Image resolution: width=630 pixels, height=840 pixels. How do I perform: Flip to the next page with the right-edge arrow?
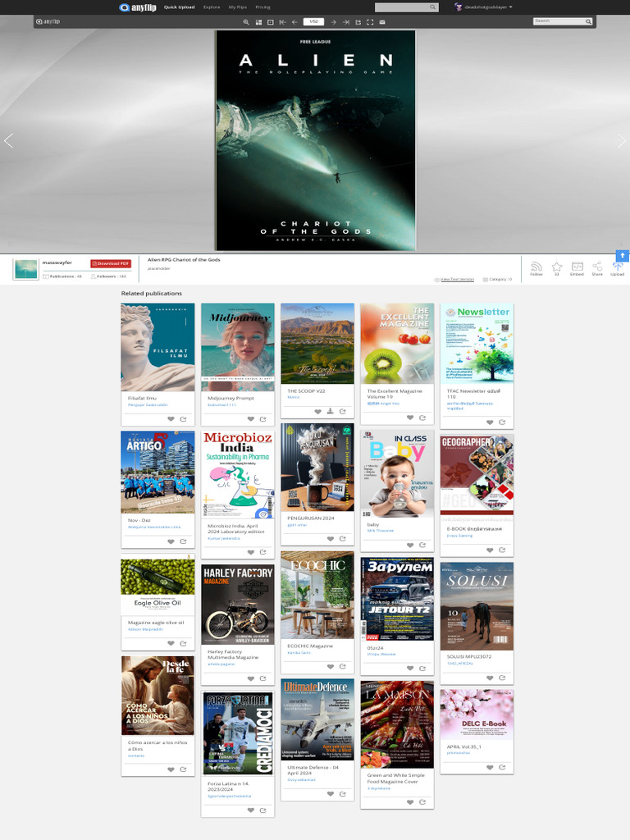tap(622, 141)
